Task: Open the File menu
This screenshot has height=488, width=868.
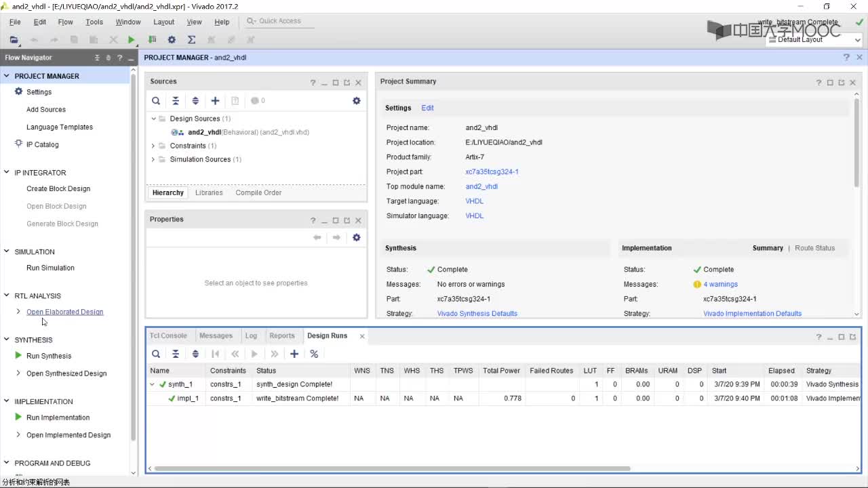Action: tap(15, 22)
